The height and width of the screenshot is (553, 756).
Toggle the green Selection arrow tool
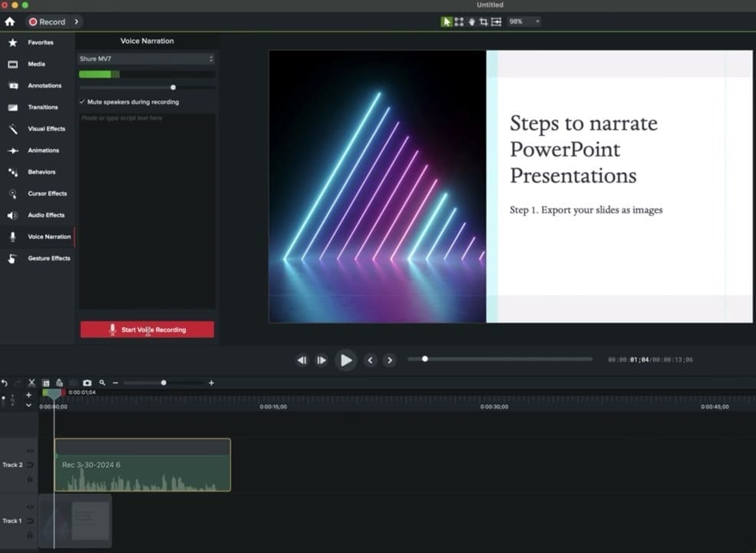click(447, 22)
